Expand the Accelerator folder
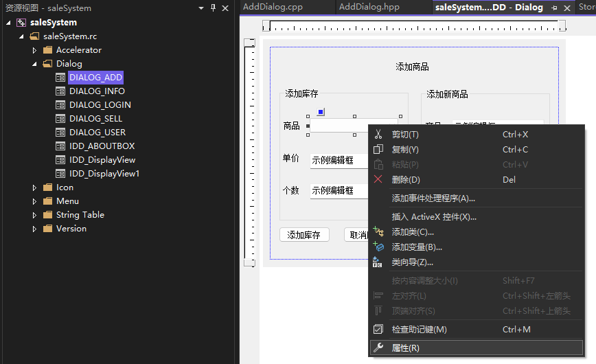Screen dimensions: 596x364 tap(34, 50)
